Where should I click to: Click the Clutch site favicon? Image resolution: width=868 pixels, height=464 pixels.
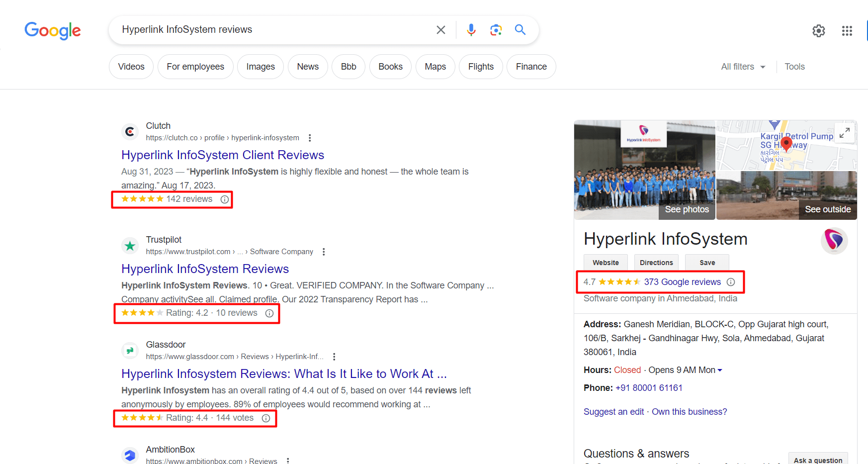[x=130, y=132]
